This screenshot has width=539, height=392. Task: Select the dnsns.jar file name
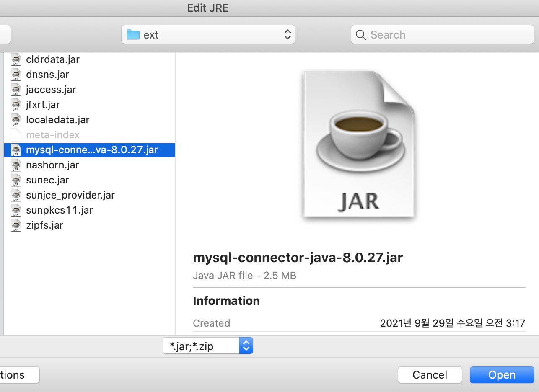coord(47,75)
